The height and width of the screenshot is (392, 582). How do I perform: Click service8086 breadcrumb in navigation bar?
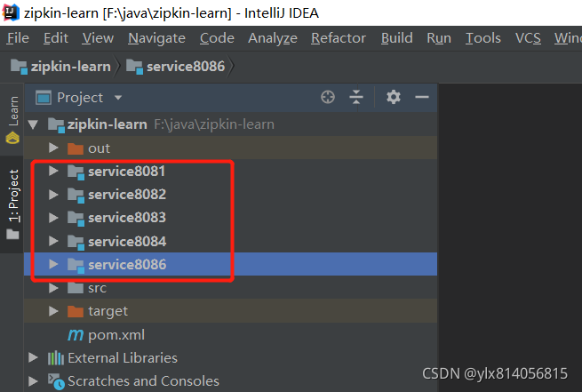176,67
